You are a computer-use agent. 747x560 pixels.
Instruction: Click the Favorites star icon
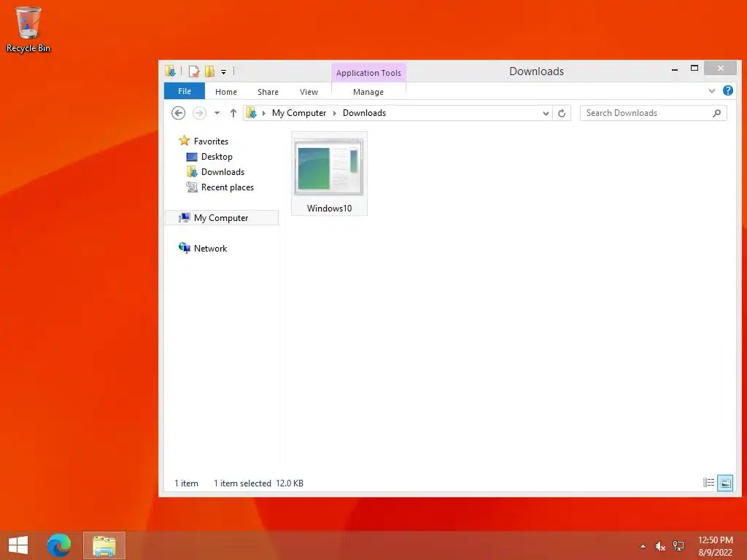click(x=184, y=141)
